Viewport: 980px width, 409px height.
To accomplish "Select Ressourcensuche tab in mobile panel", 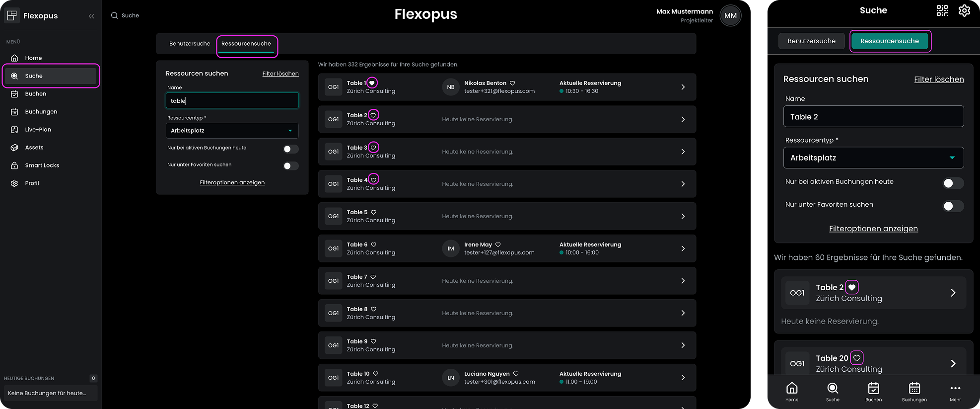I will point(889,41).
